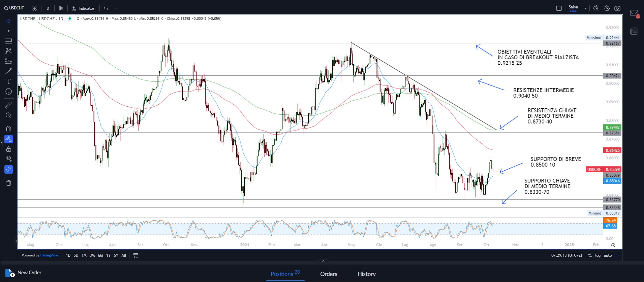
Task: Toggle log scale on the price axis
Action: coord(597,255)
